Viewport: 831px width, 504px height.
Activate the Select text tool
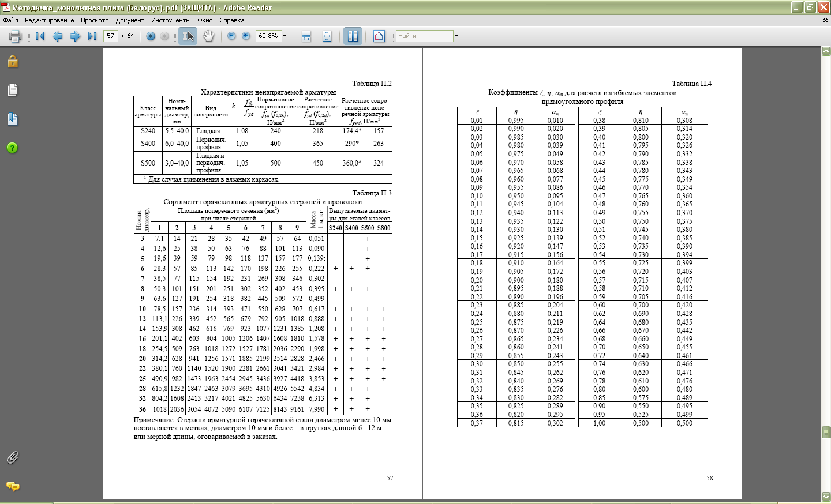click(x=188, y=36)
